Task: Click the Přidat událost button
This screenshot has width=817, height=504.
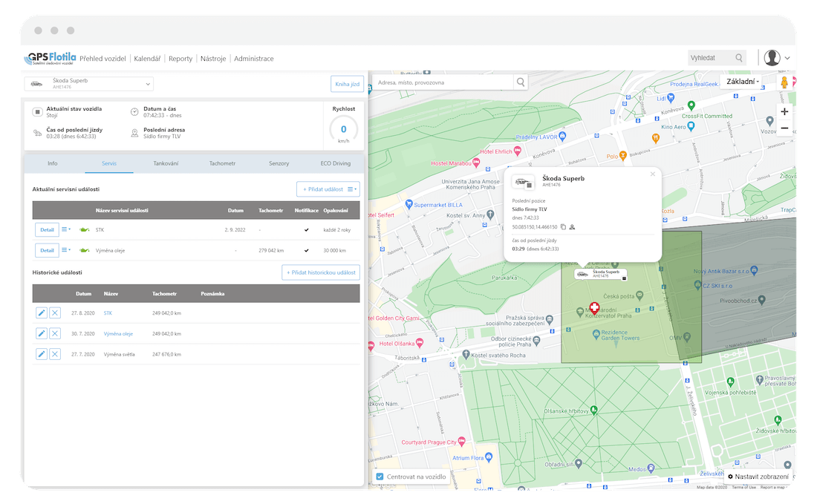Action: click(323, 189)
